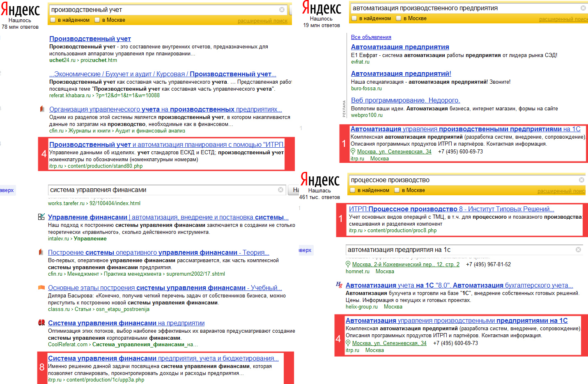Viewport: 588px width, 384px height.
Task: Click the 'homnet.ru' green URL
Action: coord(358,271)
